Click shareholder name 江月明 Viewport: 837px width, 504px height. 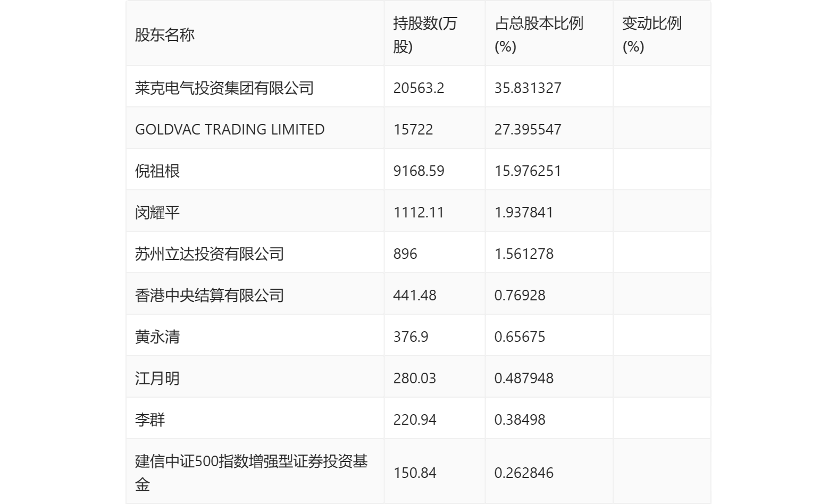[157, 379]
